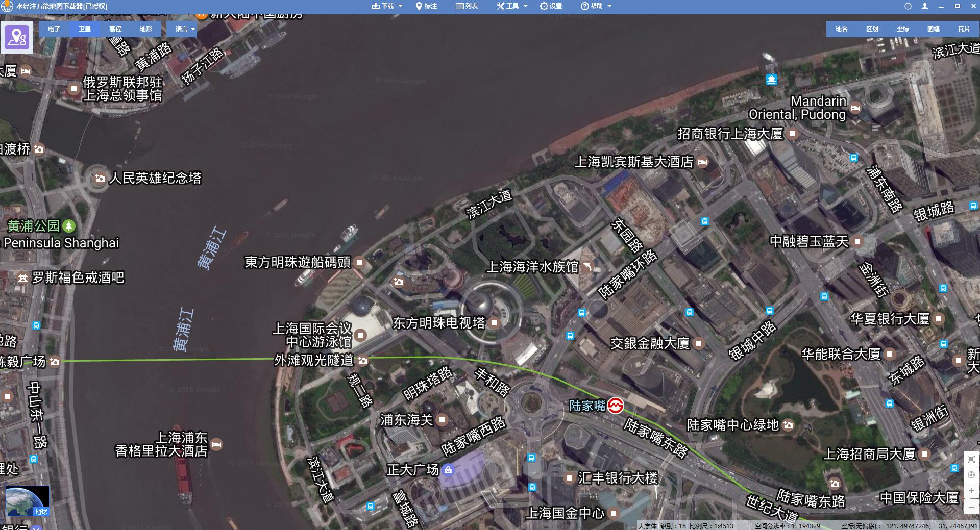This screenshot has width=980, height=530.
Task: Click the 陆家嘴中心绿地 camera icon
Action: [x=788, y=425]
